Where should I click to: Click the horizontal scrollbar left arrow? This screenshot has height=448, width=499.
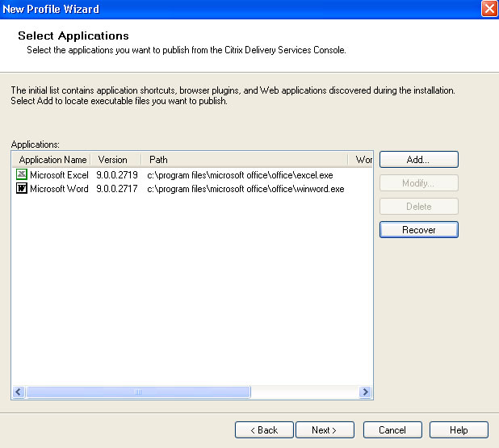tap(19, 391)
